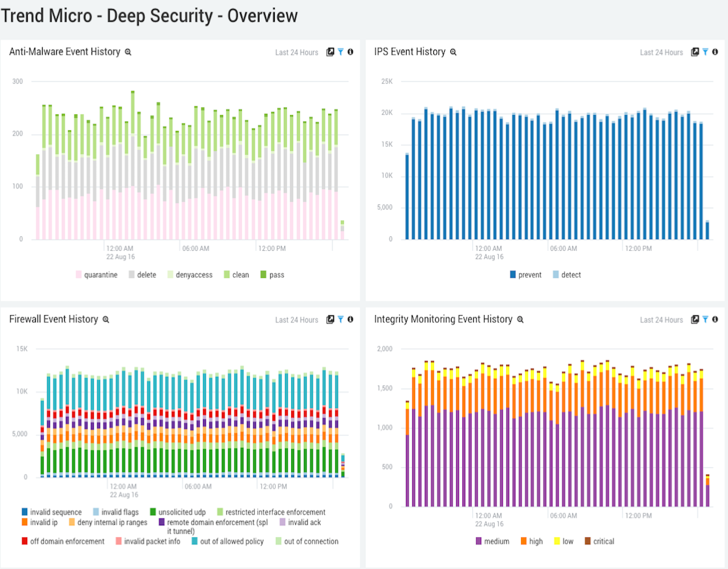Show info for the Anti-Malware Event History panel
The width and height of the screenshot is (728, 569).
click(350, 52)
